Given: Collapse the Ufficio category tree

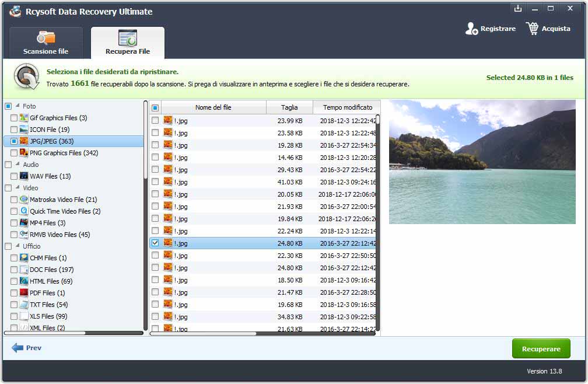Looking at the screenshot, I should pyautogui.click(x=17, y=246).
